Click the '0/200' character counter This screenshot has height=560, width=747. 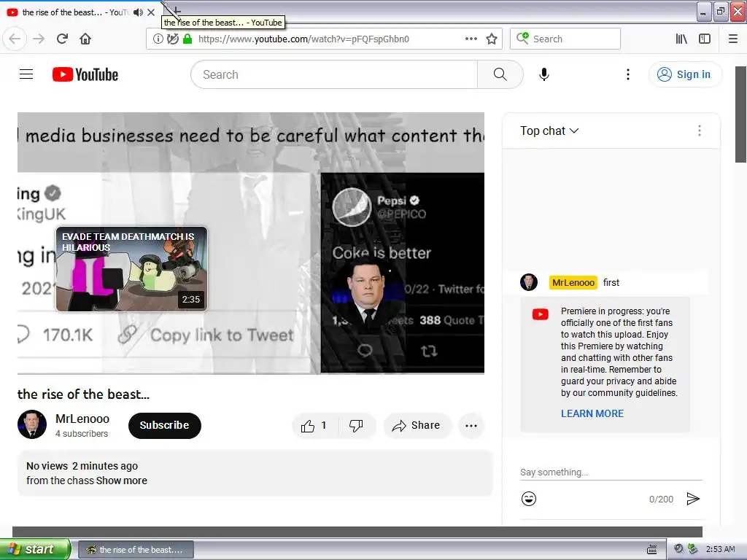point(661,499)
